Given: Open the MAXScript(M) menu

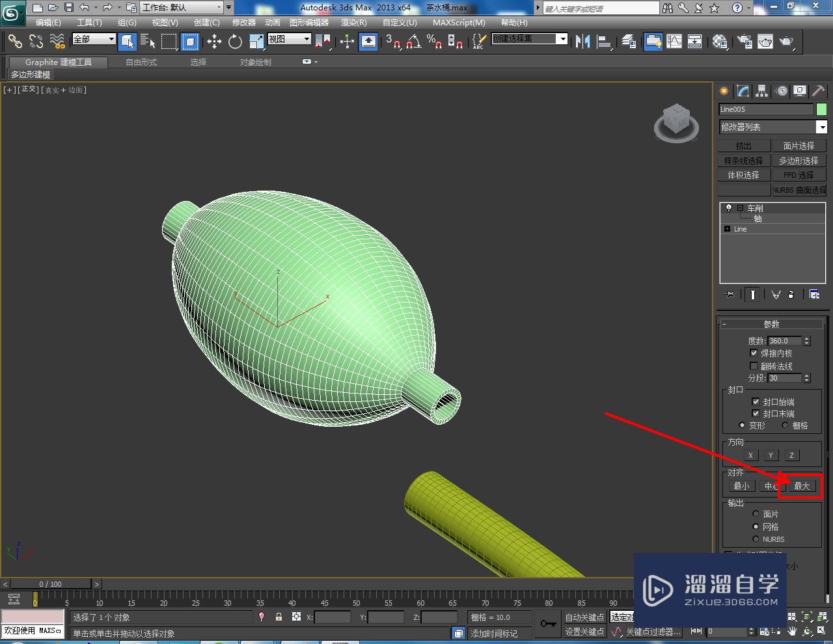Looking at the screenshot, I should 459,22.
